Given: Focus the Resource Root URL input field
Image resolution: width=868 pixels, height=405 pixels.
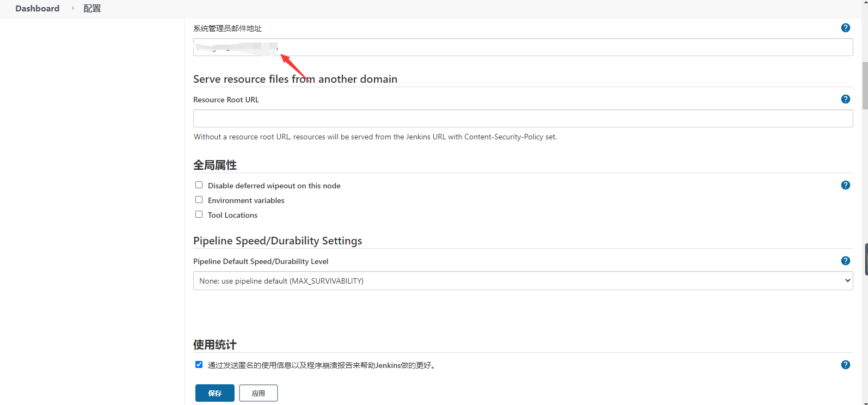Looking at the screenshot, I should click(523, 118).
